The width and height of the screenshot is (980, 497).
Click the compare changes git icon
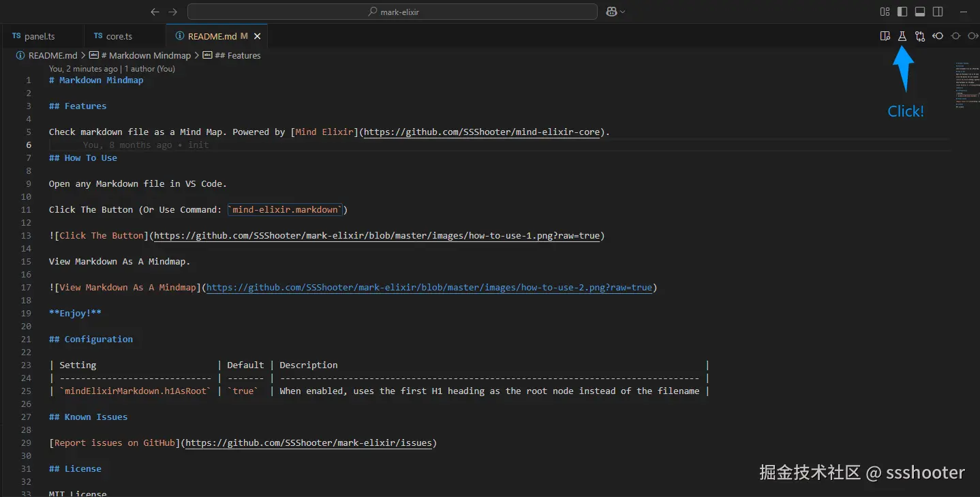coord(920,36)
